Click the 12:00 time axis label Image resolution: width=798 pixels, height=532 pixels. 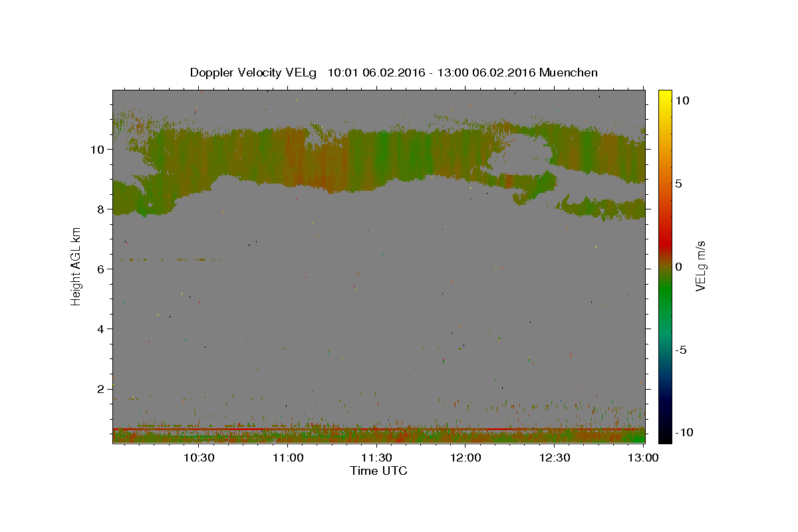coord(465,458)
